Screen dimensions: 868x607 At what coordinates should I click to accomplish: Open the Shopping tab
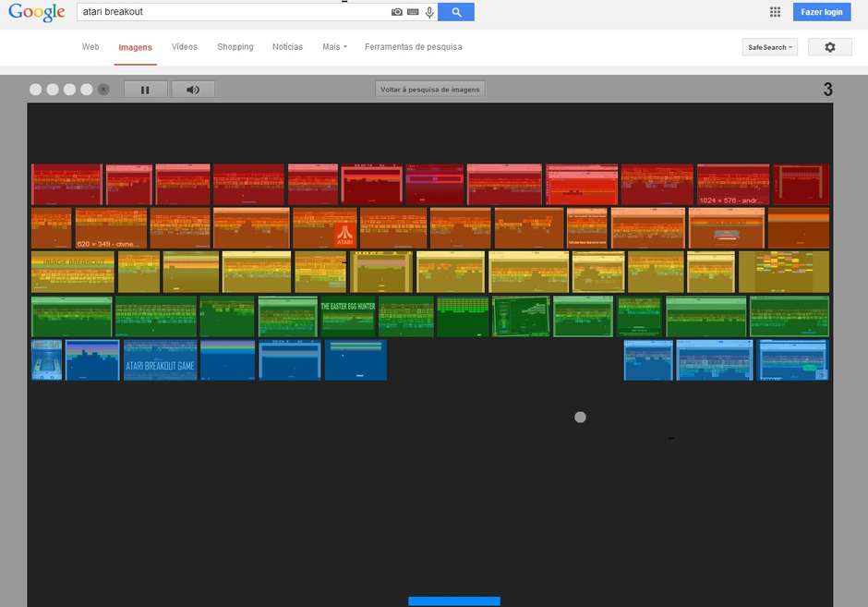[235, 47]
